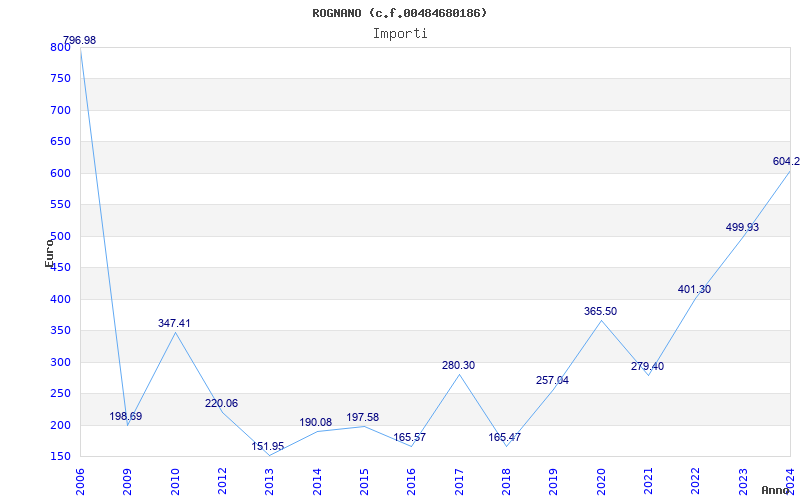This screenshot has height=500, width=800.
Task: Click the 450 y-axis tick label
Action: click(60, 268)
